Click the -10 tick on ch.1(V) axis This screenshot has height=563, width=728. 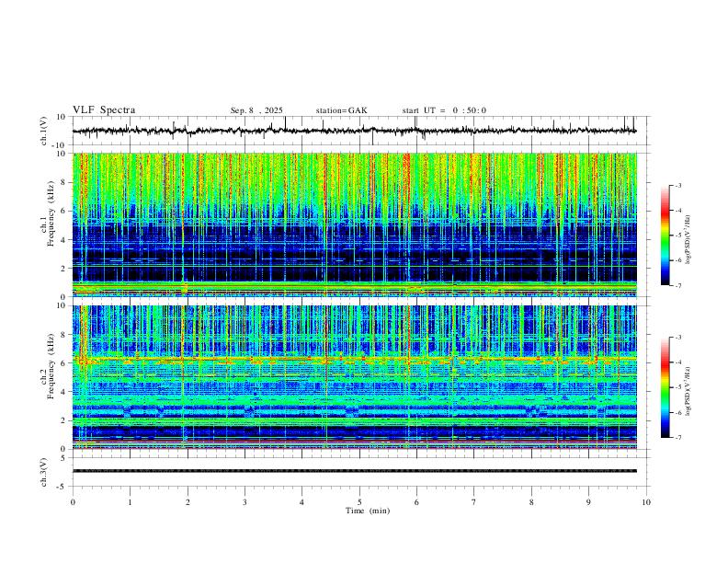pyautogui.click(x=60, y=145)
